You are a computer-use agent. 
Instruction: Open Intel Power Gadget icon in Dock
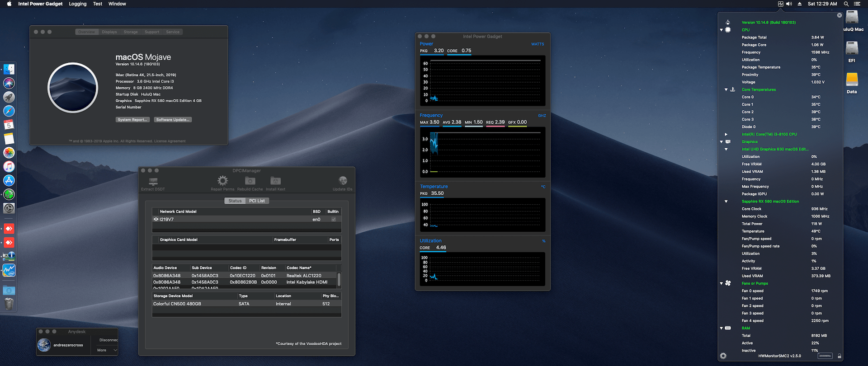(9, 270)
